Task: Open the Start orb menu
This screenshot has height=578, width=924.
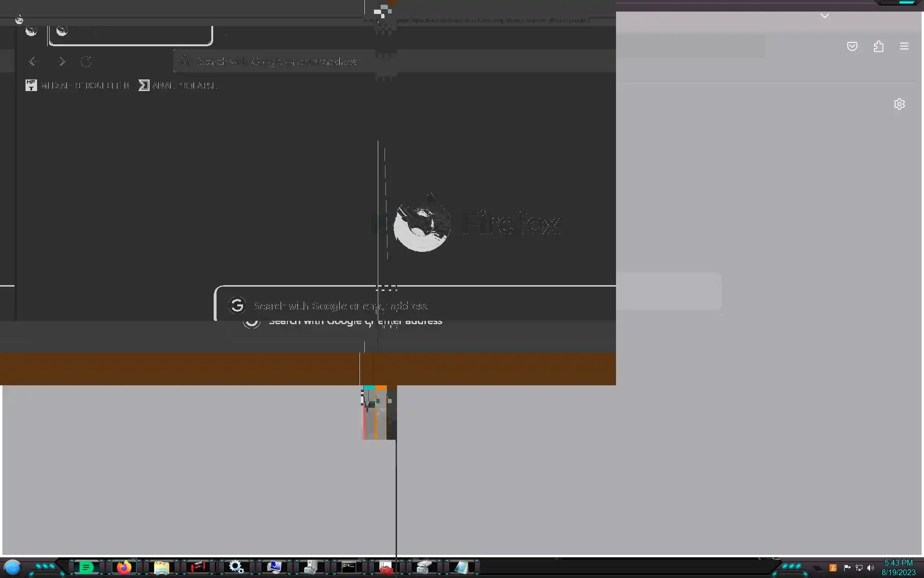Action: (x=13, y=567)
